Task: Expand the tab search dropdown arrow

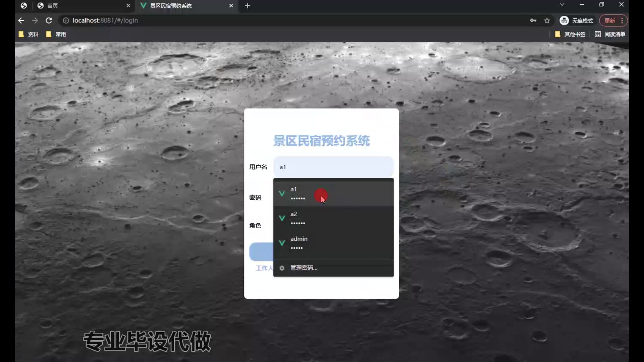Action: click(x=562, y=5)
